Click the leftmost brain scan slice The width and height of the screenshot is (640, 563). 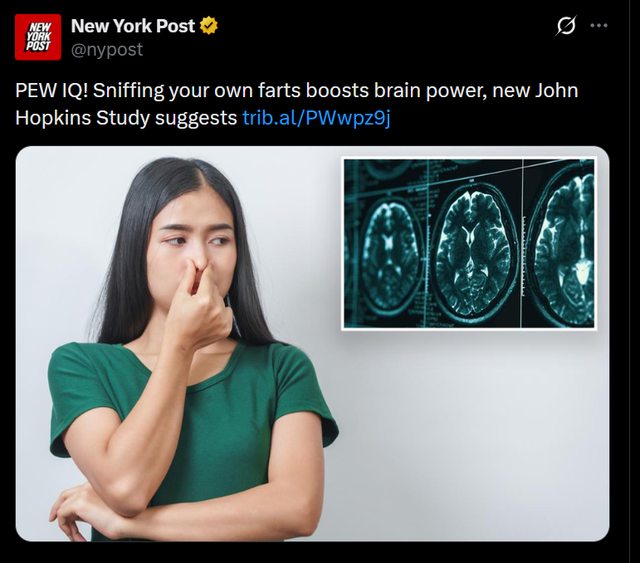(x=390, y=254)
